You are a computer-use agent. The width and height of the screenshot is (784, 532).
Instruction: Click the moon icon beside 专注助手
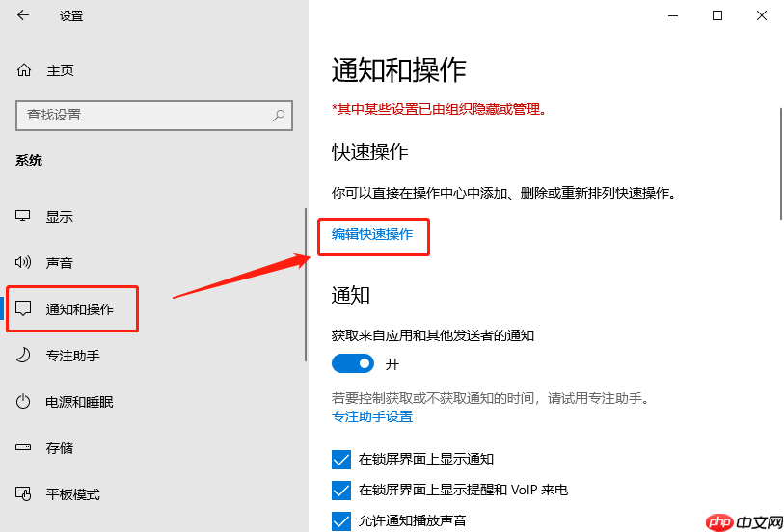23,355
